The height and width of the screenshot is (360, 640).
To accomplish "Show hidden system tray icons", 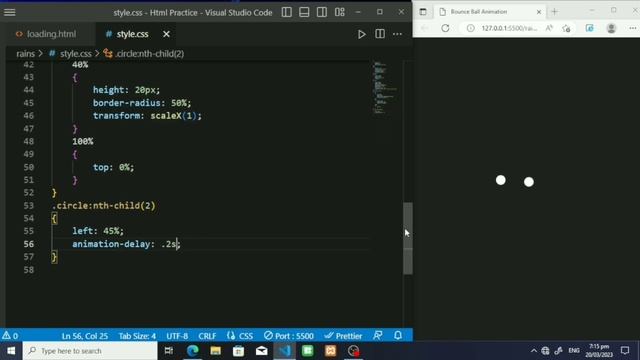I will [x=534, y=351].
